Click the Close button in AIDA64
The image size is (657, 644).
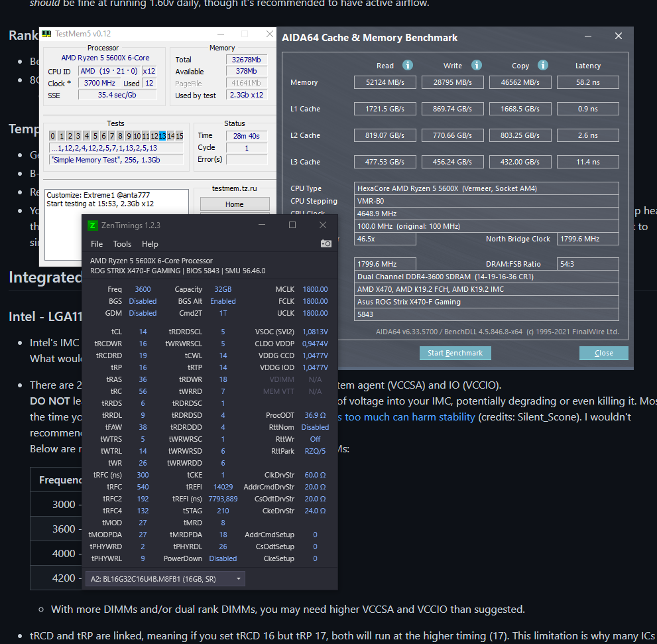point(604,353)
